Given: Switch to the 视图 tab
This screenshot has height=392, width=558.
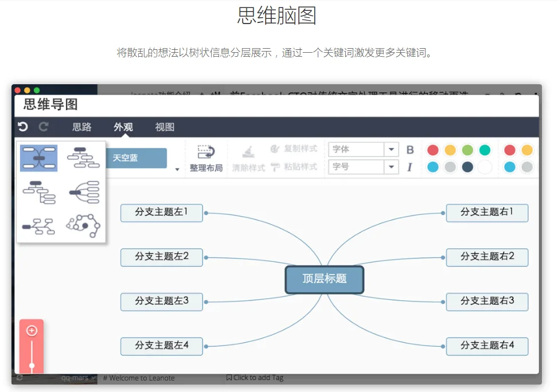Looking at the screenshot, I should pyautogui.click(x=165, y=127).
